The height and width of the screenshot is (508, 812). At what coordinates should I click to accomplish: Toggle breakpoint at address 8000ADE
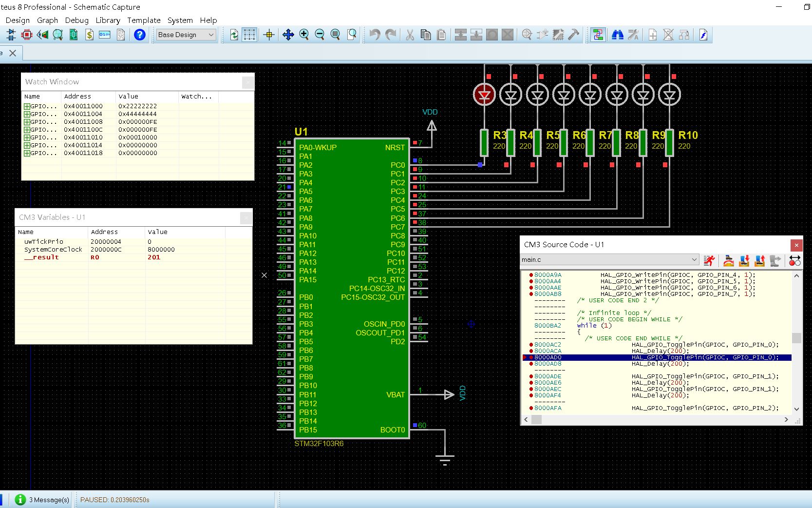pos(531,376)
